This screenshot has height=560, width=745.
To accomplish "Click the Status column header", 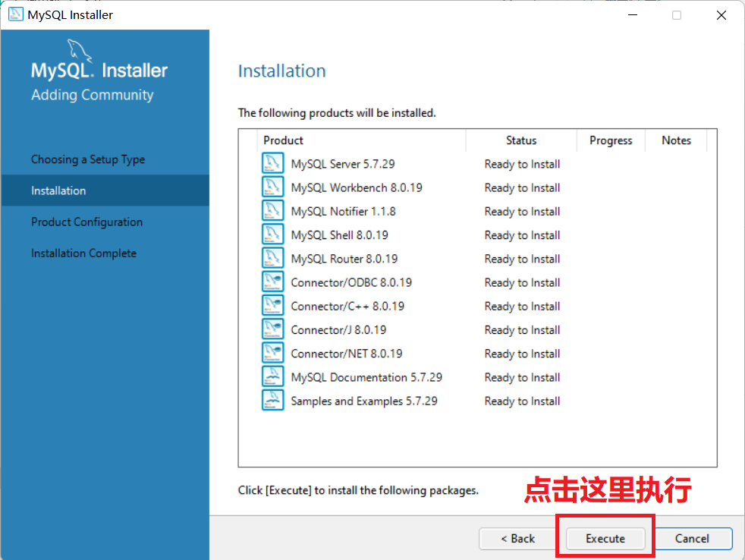I will point(521,140).
